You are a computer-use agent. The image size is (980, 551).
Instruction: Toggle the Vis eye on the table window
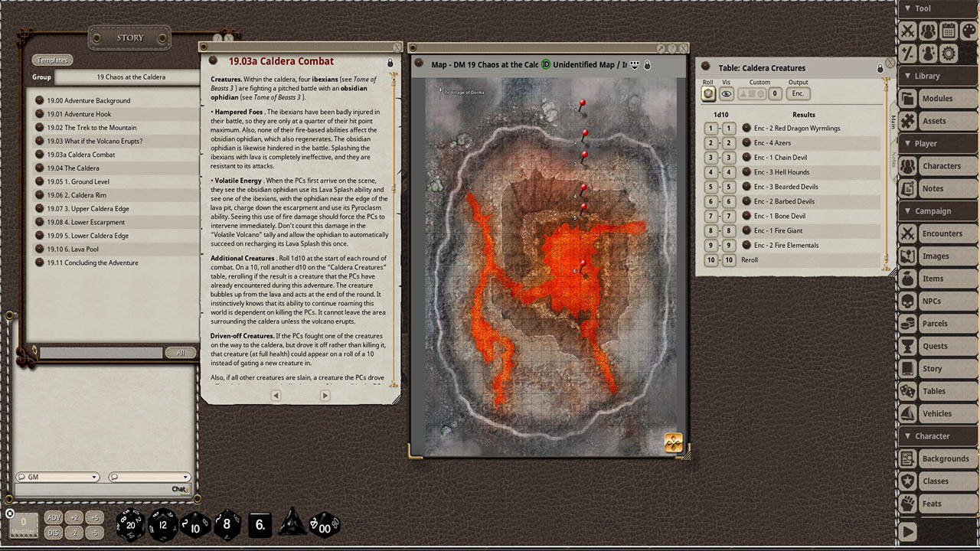click(x=725, y=93)
